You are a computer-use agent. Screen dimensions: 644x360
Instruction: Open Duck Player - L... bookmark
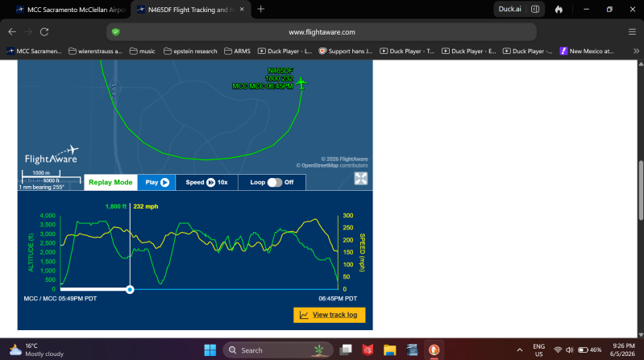click(x=285, y=52)
